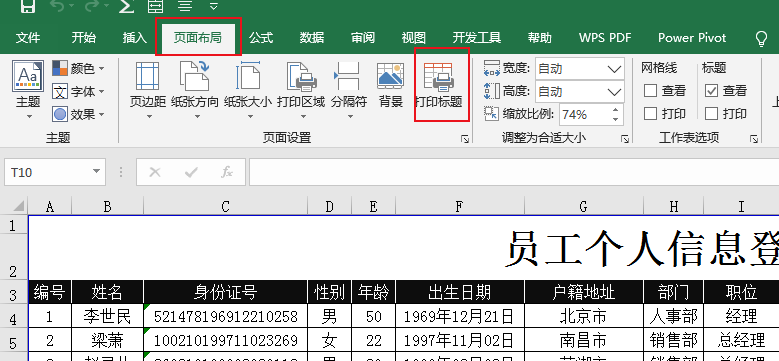The height and width of the screenshot is (361, 779).
Task: Open the Name Box dropdown arrow
Action: 96,172
